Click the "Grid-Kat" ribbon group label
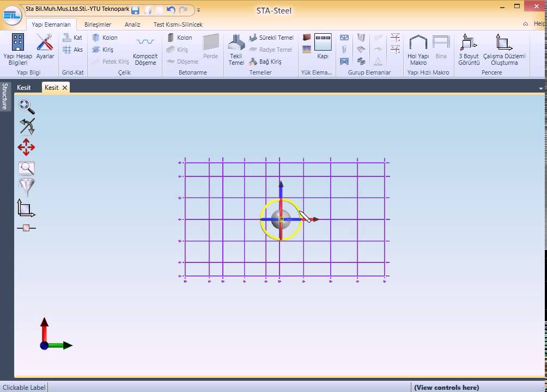The height and width of the screenshot is (392, 547). 72,72
